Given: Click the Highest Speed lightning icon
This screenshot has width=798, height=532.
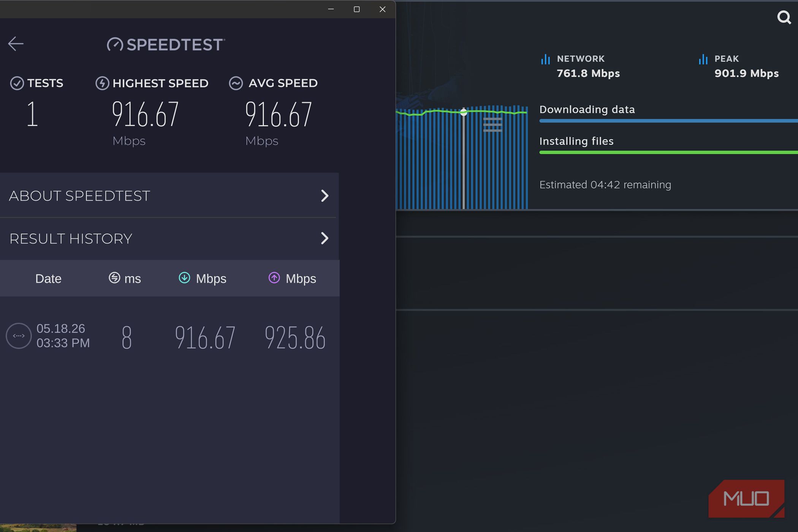Looking at the screenshot, I should pyautogui.click(x=102, y=83).
